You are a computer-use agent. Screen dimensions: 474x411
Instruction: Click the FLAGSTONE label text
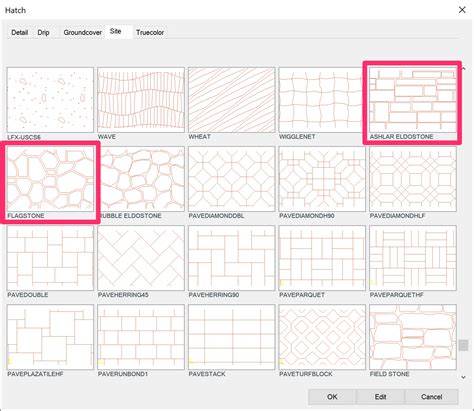(x=26, y=216)
